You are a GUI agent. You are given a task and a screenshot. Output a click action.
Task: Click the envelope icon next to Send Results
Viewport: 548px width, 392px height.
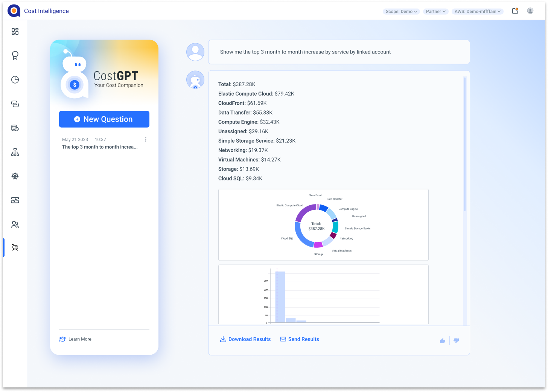coord(283,339)
